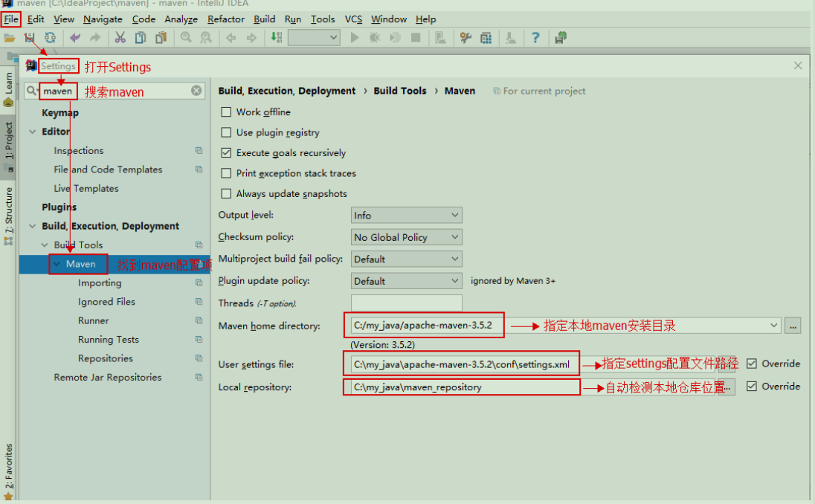Open the run configuration dropdown in toolbar
The height and width of the screenshot is (504, 815).
(x=314, y=37)
